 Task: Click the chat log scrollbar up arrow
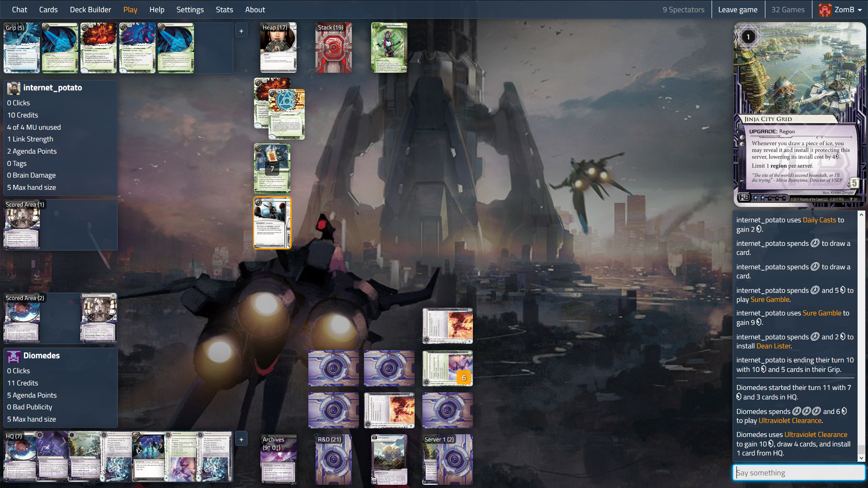tap(861, 215)
